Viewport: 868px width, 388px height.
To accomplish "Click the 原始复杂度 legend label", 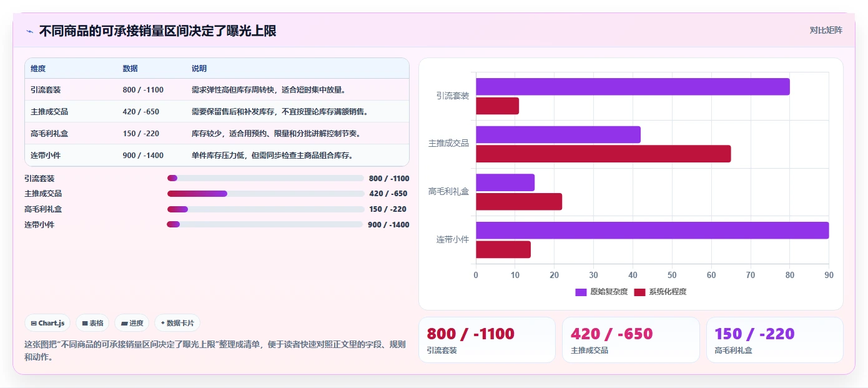I will (x=609, y=292).
